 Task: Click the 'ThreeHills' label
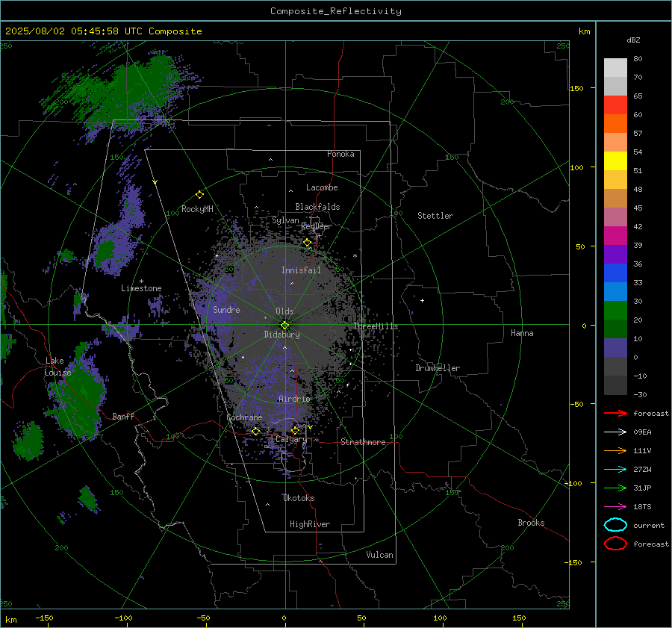point(376,326)
